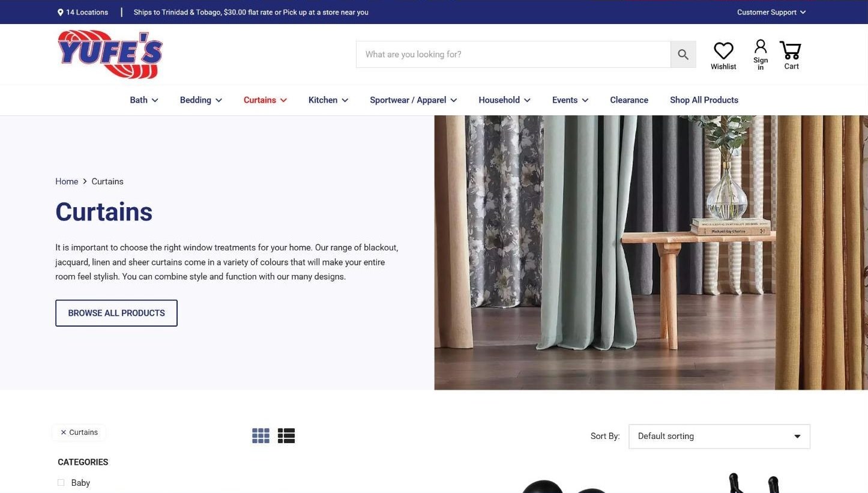Image resolution: width=868 pixels, height=493 pixels.
Task: Expand the Bath menu
Action: [x=144, y=100]
